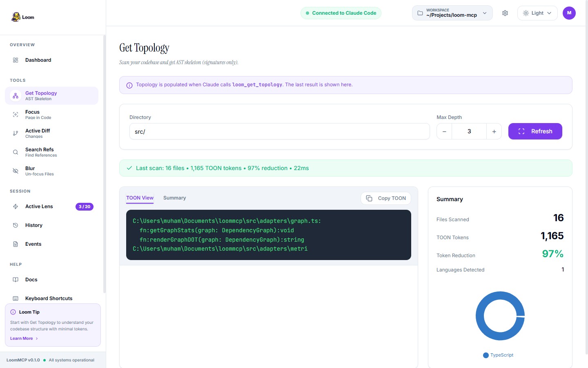View session History
588x368 pixels.
33,225
